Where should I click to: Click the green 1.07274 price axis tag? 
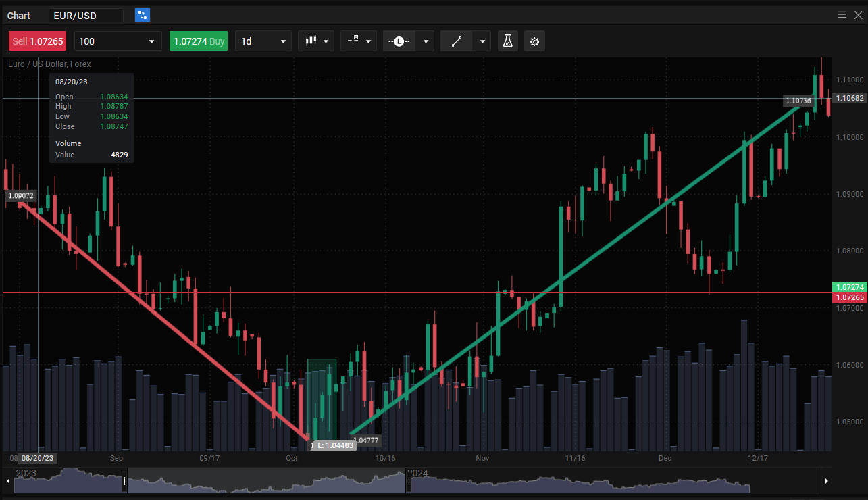850,287
